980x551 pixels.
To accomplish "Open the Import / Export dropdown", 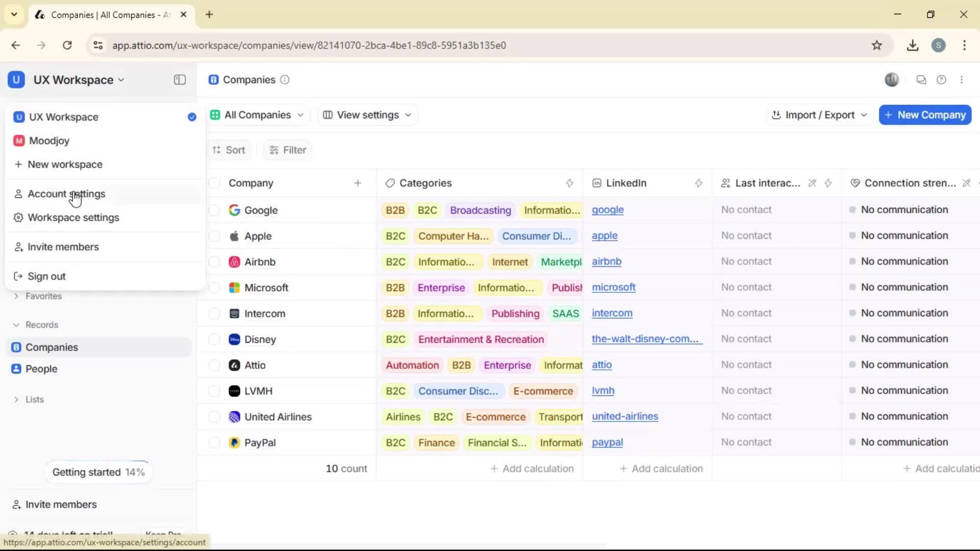I will 819,115.
